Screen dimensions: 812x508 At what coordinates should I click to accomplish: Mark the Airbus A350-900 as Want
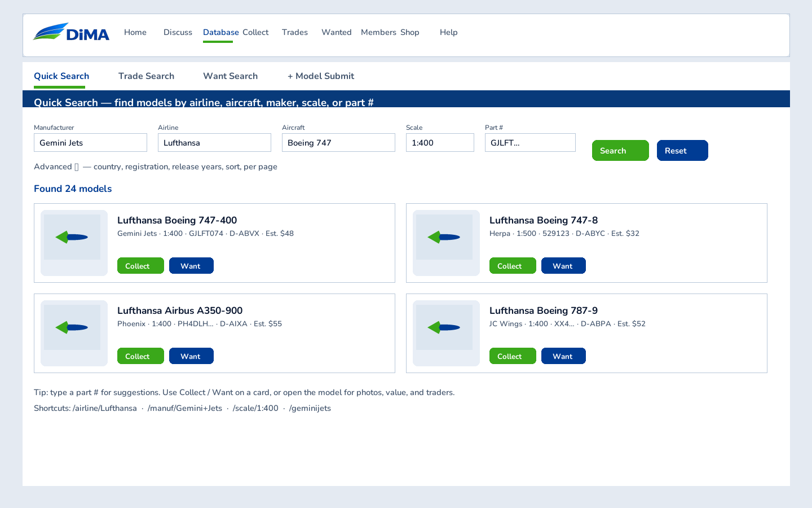[x=191, y=356]
